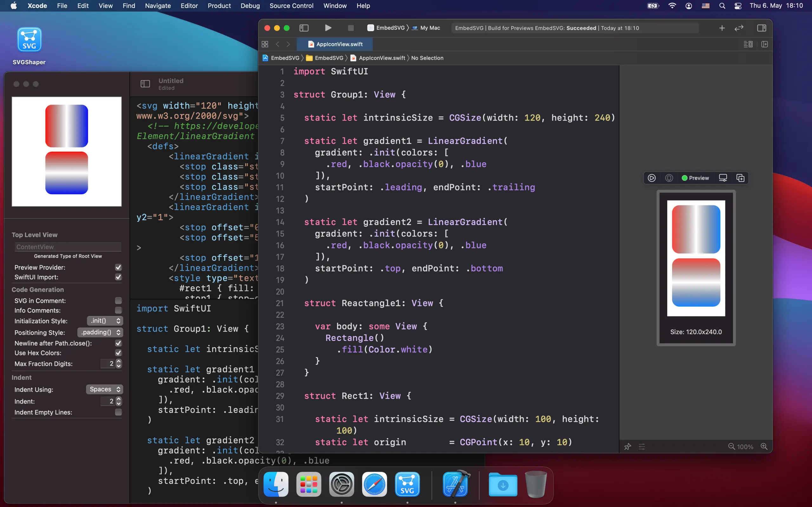
Task: Toggle Xcode navigator sidebar icon
Action: tap(304, 28)
